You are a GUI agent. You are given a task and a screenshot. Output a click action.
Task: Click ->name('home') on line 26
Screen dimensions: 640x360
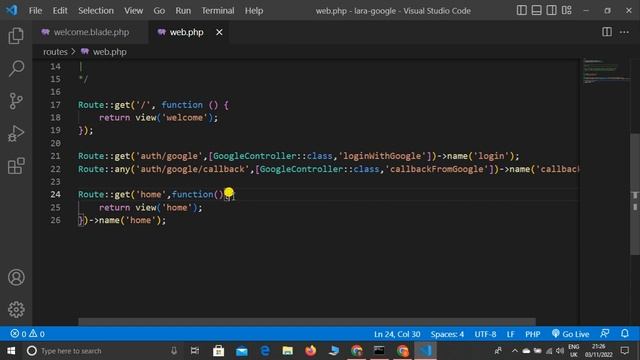tap(125, 220)
